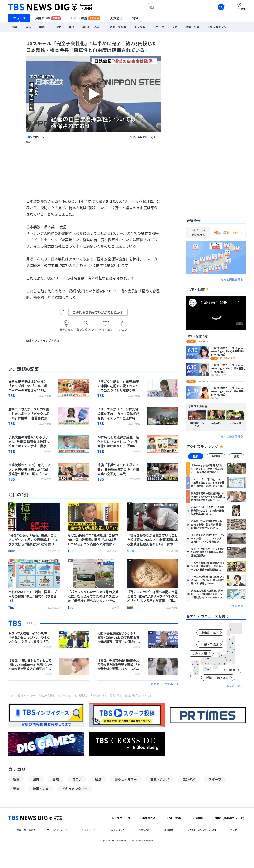Image resolution: width=254 pixels, height=868 pixels.
Task: Open ranking item 4 お笑いコンビ四天王
Action: [x=216, y=511]
